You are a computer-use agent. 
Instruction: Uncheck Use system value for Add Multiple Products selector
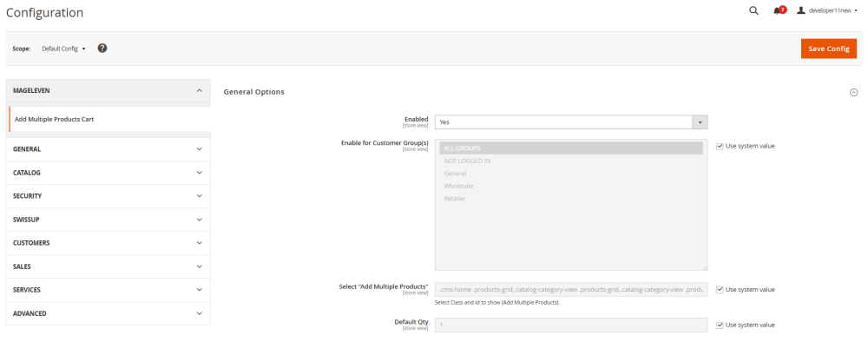(x=720, y=289)
